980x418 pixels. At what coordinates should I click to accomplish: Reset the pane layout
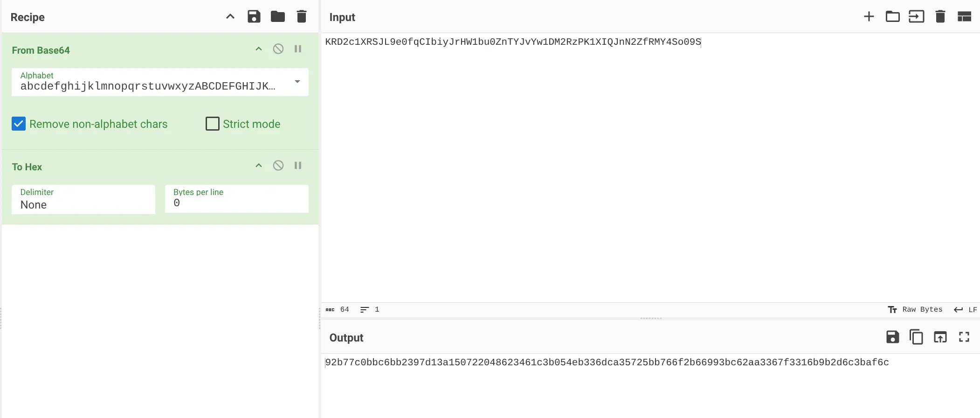point(964,17)
